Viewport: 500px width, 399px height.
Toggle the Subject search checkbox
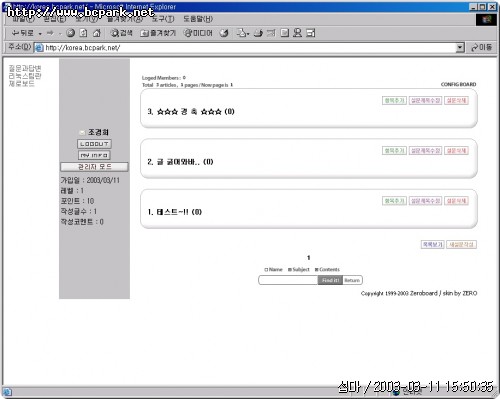pos(290,270)
